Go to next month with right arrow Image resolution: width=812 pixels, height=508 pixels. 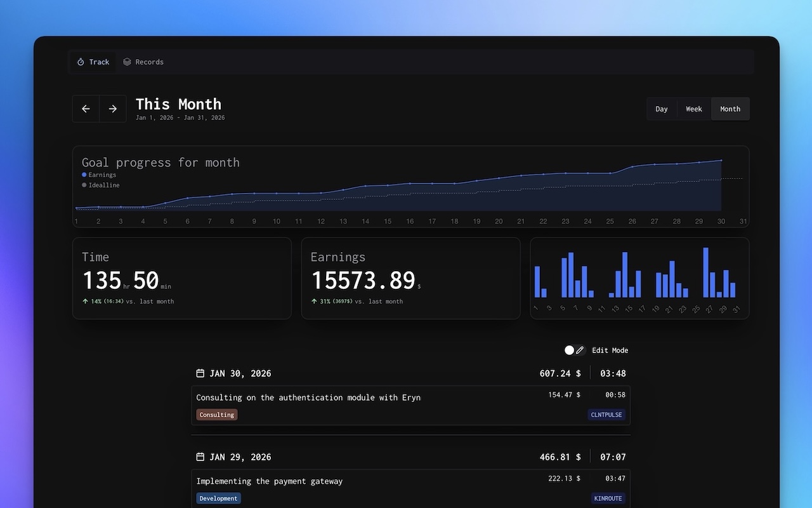113,109
